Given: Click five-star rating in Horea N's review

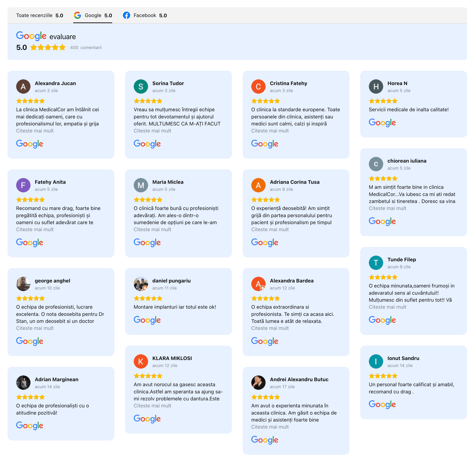Looking at the screenshot, I should pyautogui.click(x=383, y=101).
